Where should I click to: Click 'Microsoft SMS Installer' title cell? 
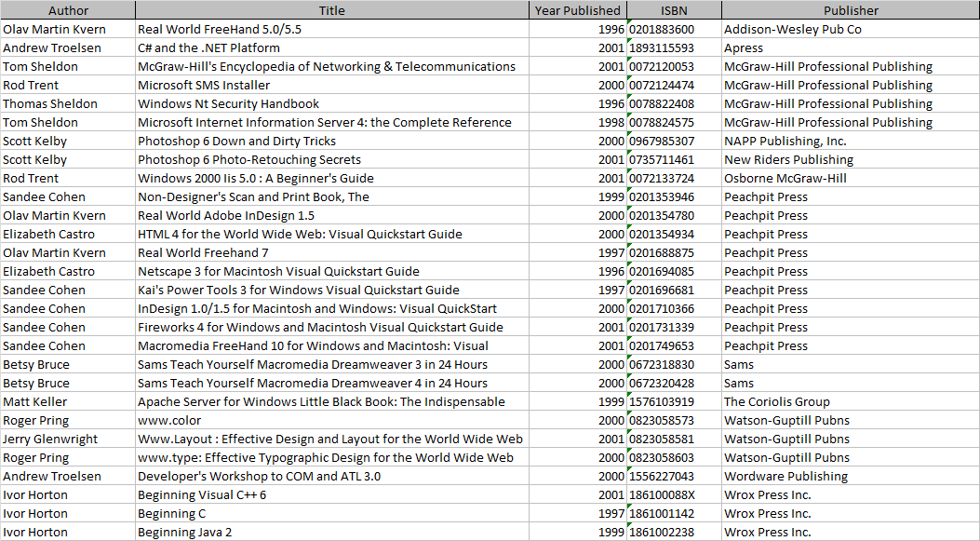(332, 85)
